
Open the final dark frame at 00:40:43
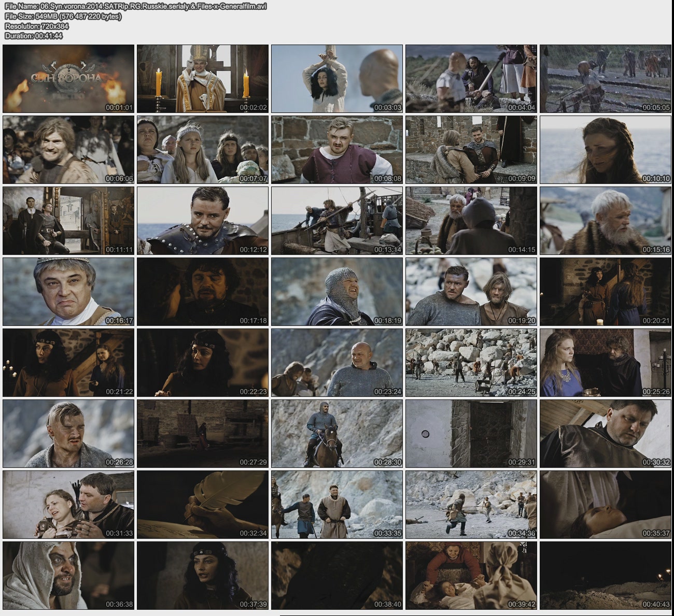(606, 576)
